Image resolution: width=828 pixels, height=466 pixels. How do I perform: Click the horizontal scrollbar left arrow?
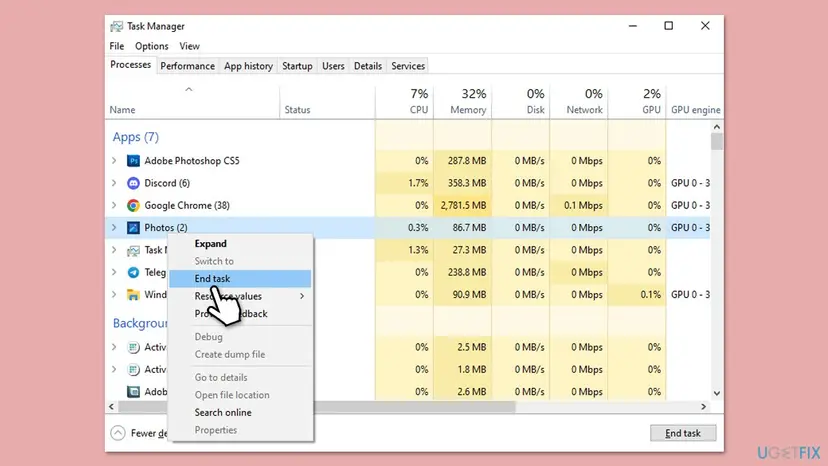pos(111,406)
